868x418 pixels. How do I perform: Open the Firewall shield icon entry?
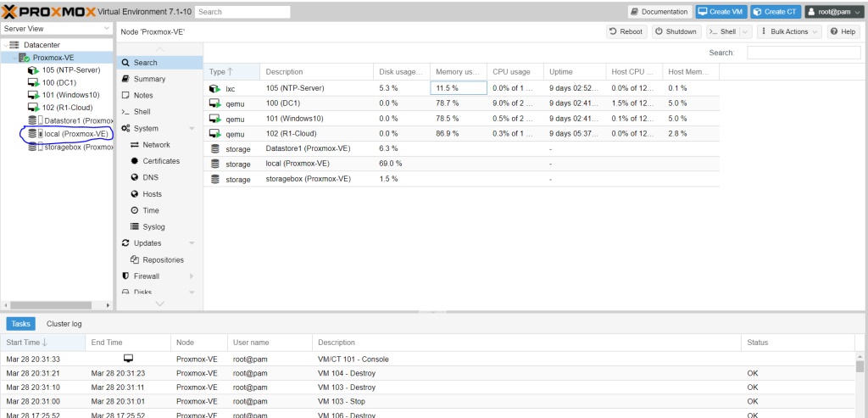[125, 276]
